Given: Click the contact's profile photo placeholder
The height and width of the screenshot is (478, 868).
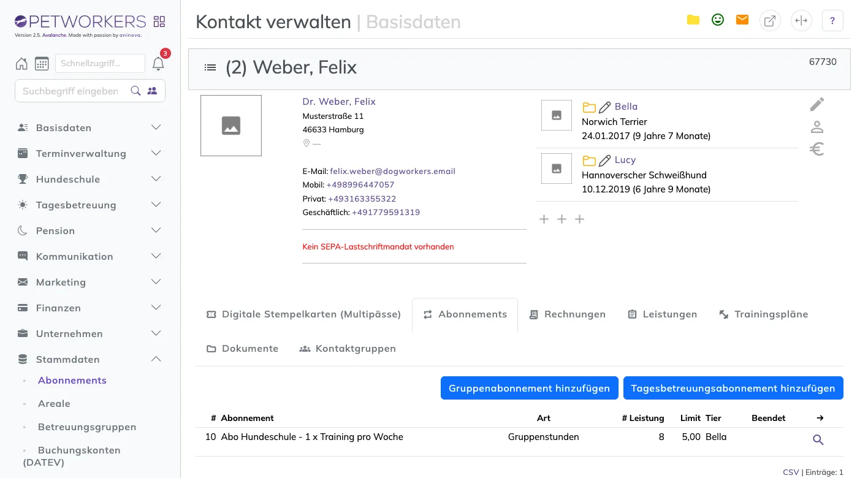Looking at the screenshot, I should click(x=231, y=126).
